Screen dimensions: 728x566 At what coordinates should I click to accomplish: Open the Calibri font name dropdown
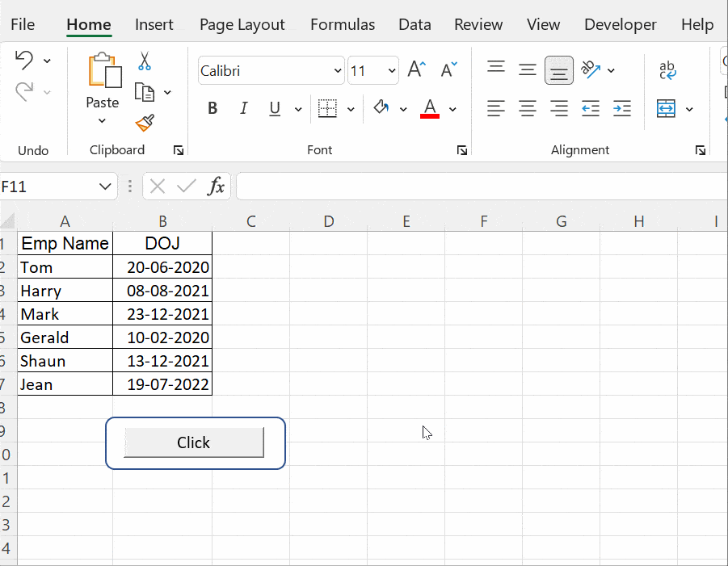338,70
